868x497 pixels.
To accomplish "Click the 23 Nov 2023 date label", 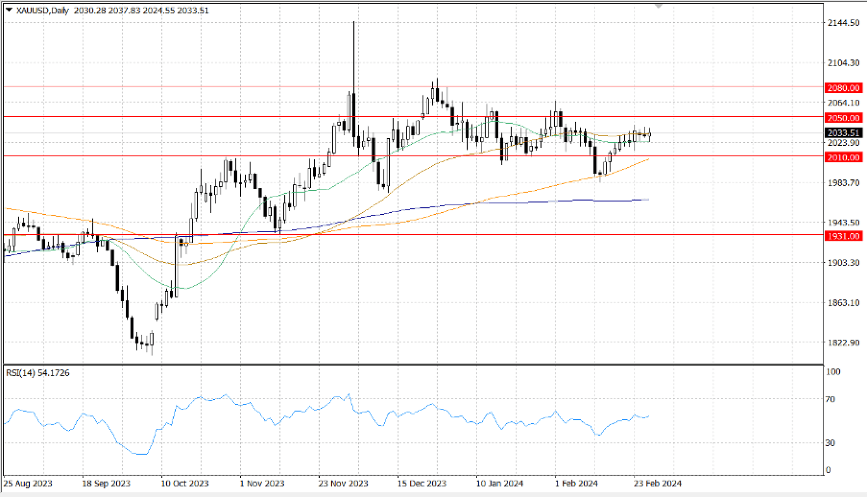I will point(343,483).
